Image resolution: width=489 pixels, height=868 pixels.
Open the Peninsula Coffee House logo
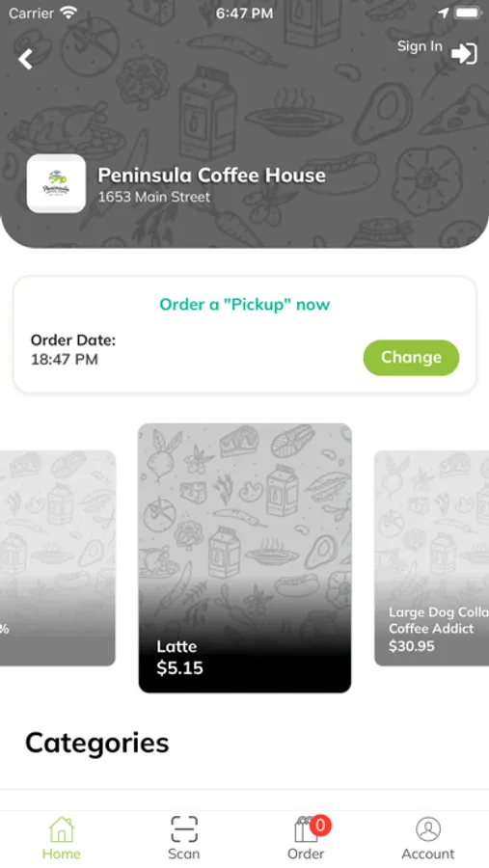pyautogui.click(x=56, y=184)
